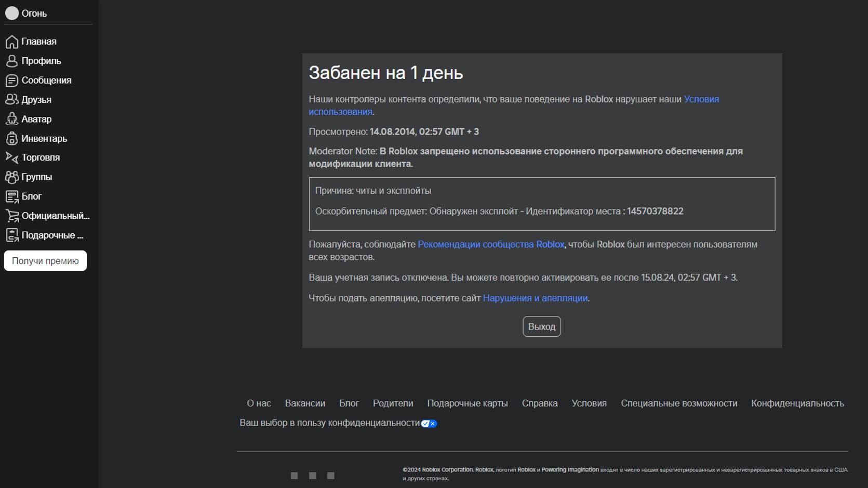Click the Messages icon in sidebar
Screen dimensions: 868x488
[11, 81]
